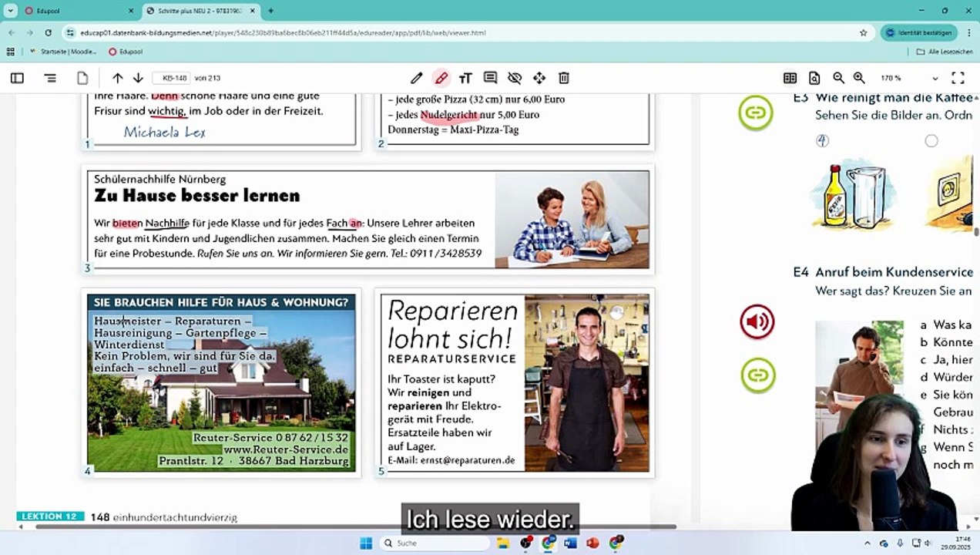
Task: Select the Schritte plus NEU 2 tab
Action: (200, 11)
